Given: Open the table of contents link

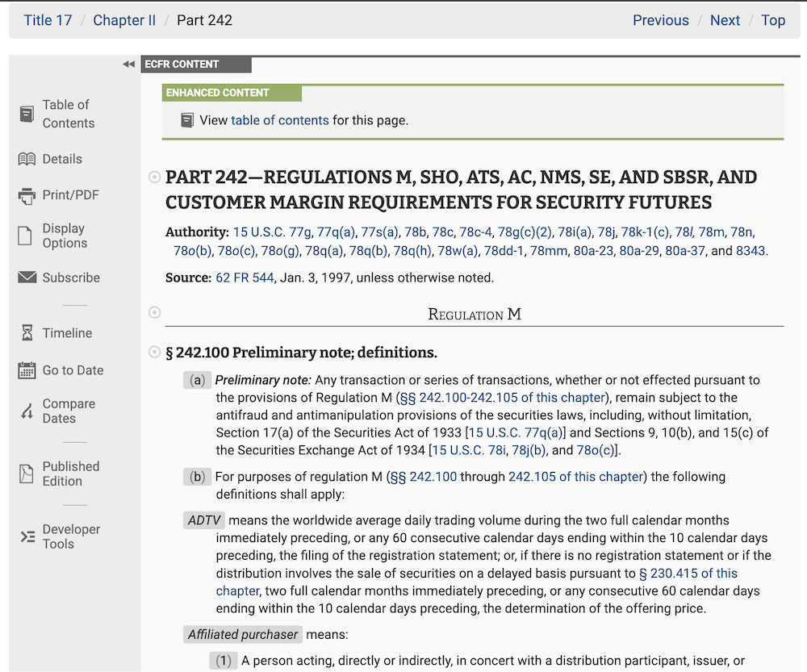Looking at the screenshot, I should click(x=279, y=120).
